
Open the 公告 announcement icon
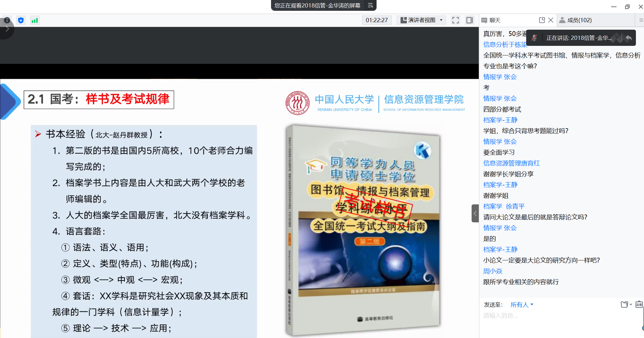(x=639, y=304)
